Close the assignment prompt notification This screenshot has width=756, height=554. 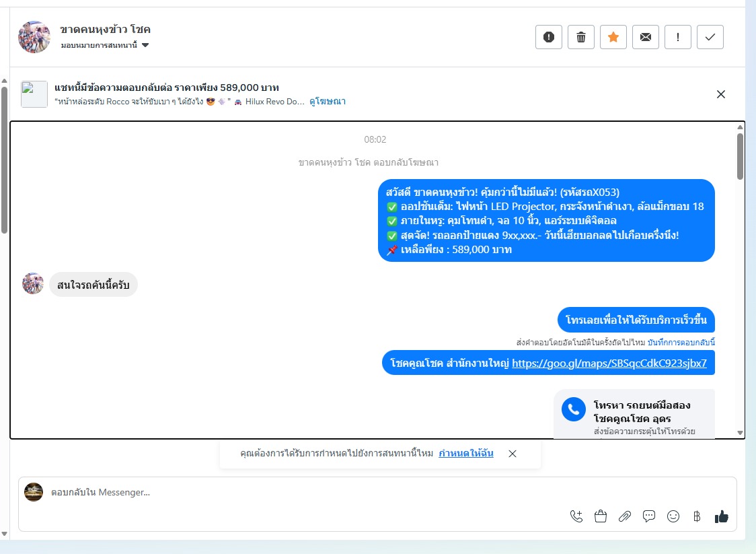tap(513, 454)
